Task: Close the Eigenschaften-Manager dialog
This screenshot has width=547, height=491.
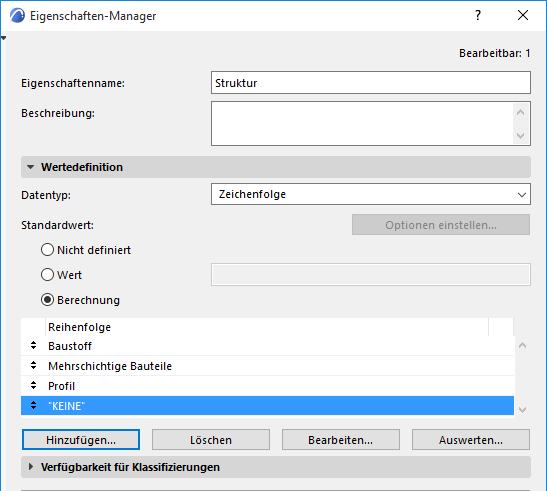Action: pyautogui.click(x=523, y=15)
